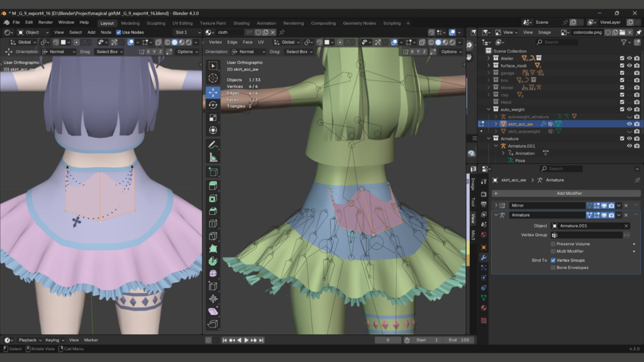Open the Modifiers wrench properties tab
This screenshot has width=644, height=362.
(x=484, y=257)
